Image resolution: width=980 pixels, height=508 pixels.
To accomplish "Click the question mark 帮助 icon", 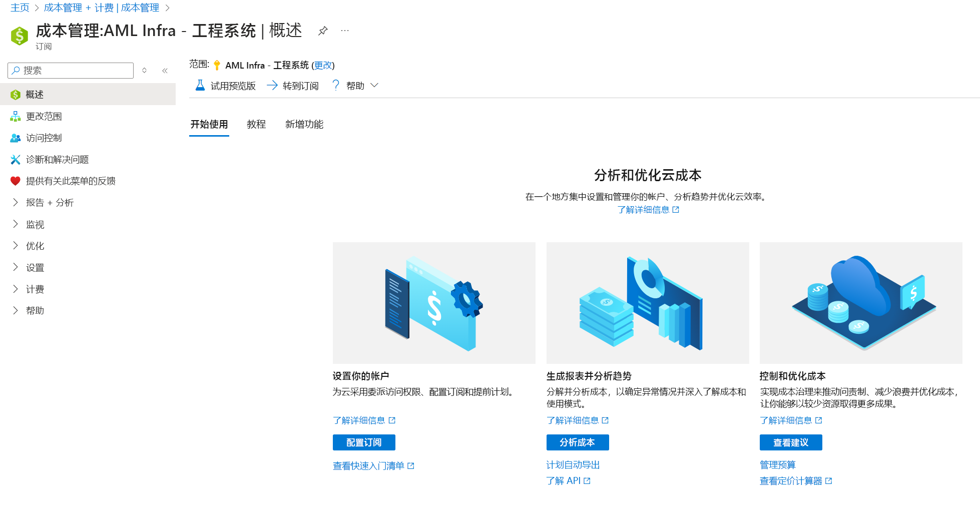I will tap(336, 86).
